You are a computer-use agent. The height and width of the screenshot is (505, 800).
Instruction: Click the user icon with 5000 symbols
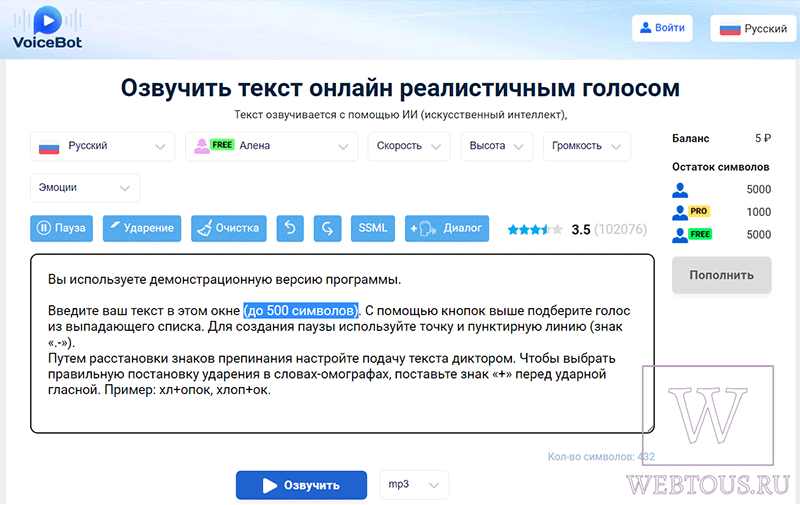[680, 190]
